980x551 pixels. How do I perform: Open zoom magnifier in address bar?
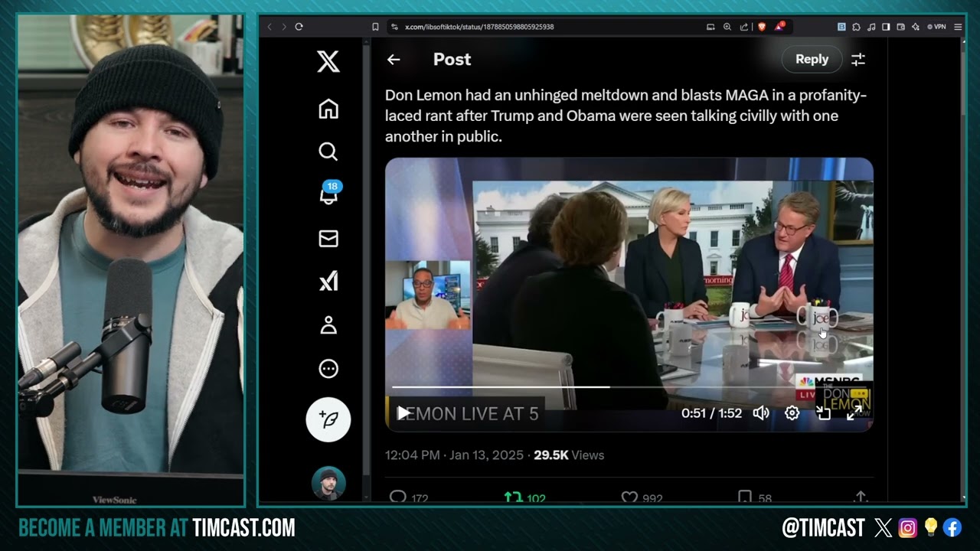(x=727, y=27)
